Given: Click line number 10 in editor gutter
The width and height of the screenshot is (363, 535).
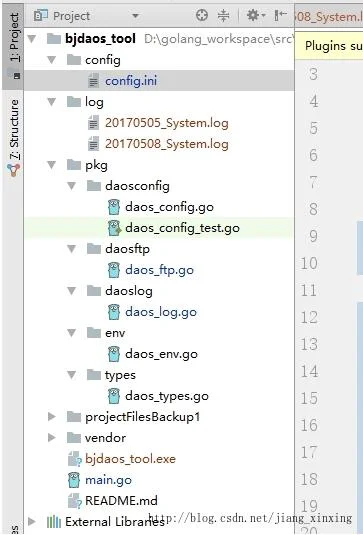Looking at the screenshot, I should click(309, 263).
